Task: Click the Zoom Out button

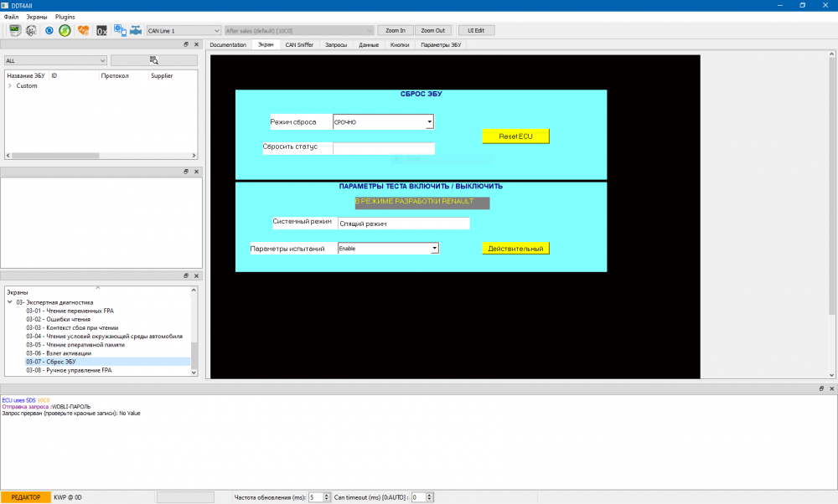Action: coord(433,30)
